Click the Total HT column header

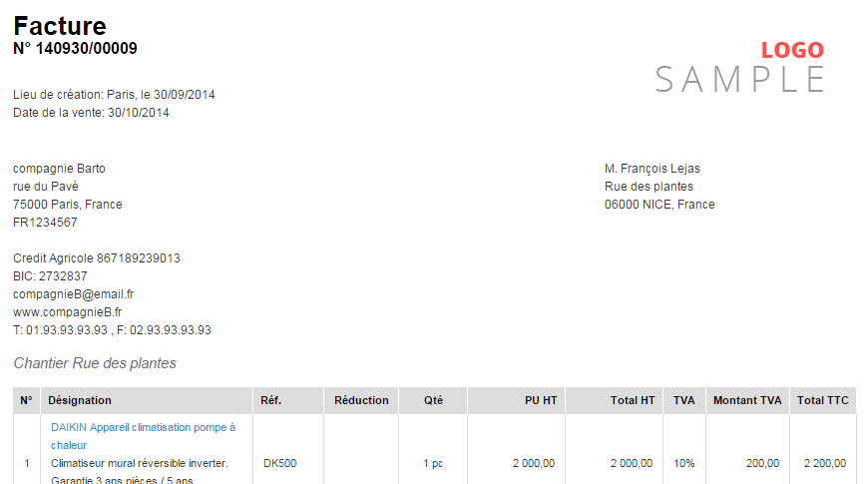tap(633, 400)
